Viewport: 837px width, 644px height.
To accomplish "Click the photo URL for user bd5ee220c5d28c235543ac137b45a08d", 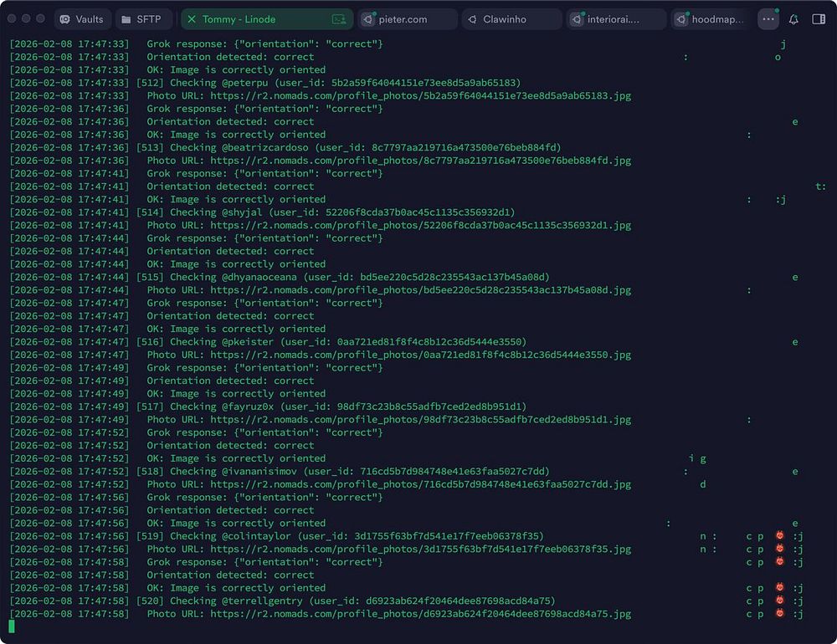I will point(421,290).
